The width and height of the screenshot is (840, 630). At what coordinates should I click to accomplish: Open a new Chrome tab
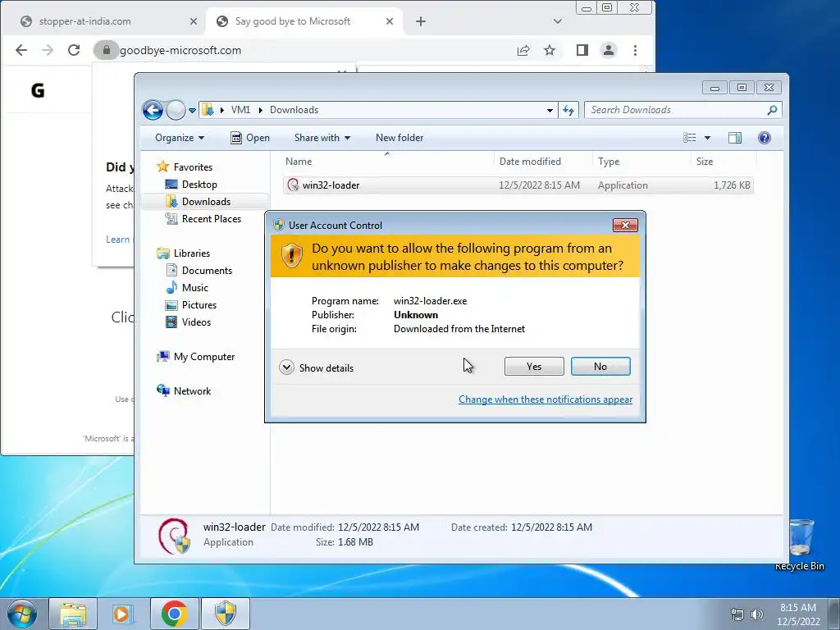pos(421,21)
